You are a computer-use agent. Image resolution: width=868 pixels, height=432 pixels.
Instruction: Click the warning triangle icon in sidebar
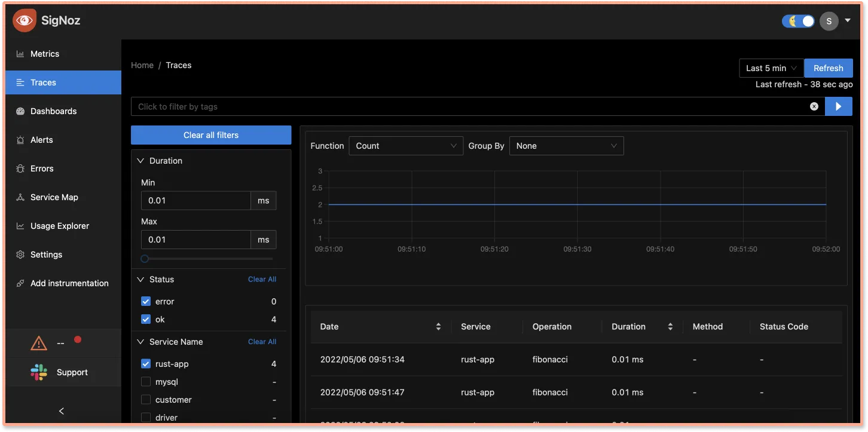(38, 343)
